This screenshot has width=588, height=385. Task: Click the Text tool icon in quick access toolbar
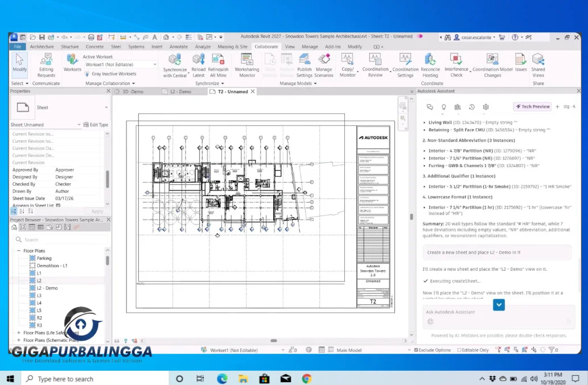tap(154, 37)
